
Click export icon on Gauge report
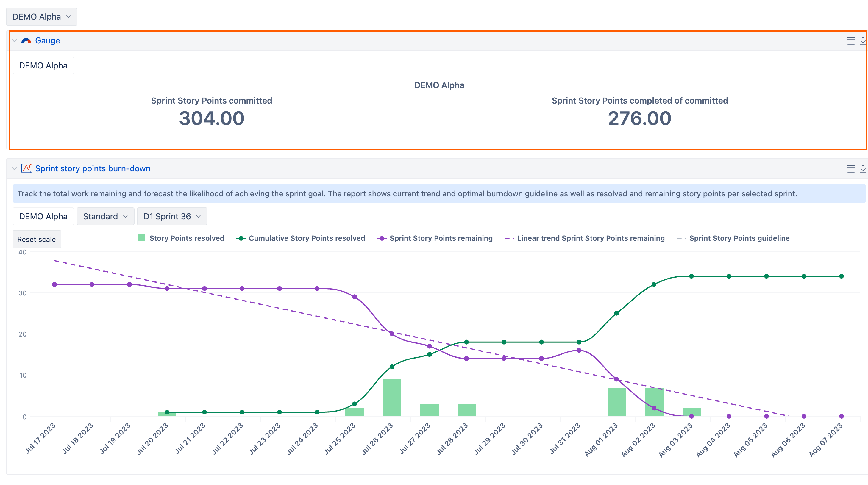tap(863, 41)
